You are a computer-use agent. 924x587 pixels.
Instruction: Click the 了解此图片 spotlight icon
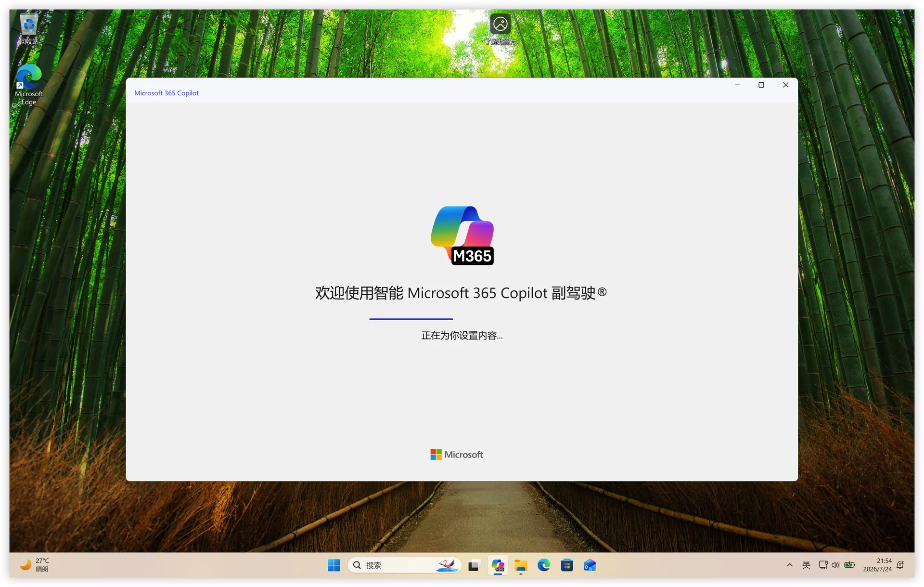(500, 29)
